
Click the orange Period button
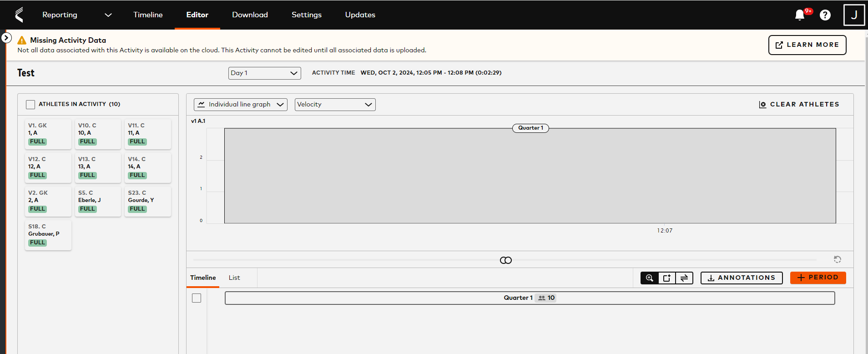(818, 278)
